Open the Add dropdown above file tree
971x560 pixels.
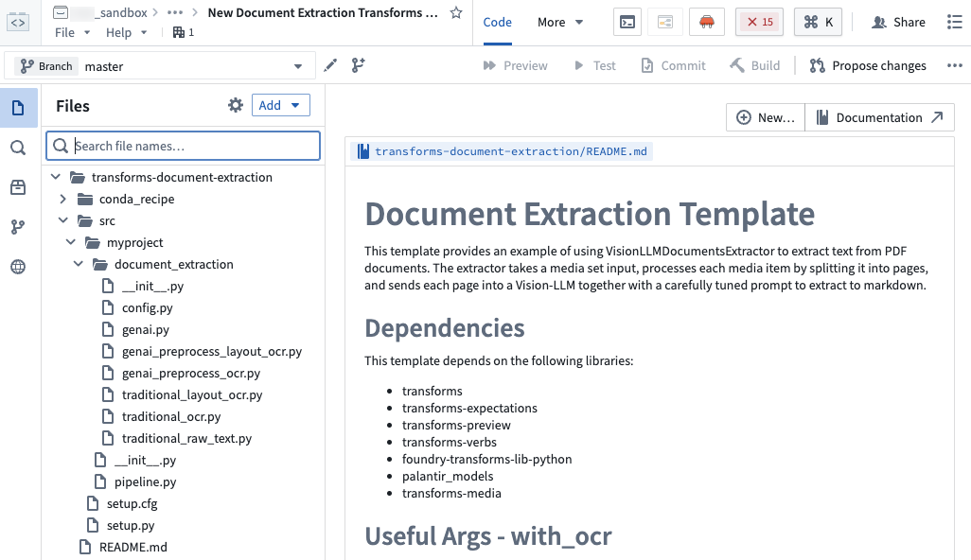[x=280, y=105]
